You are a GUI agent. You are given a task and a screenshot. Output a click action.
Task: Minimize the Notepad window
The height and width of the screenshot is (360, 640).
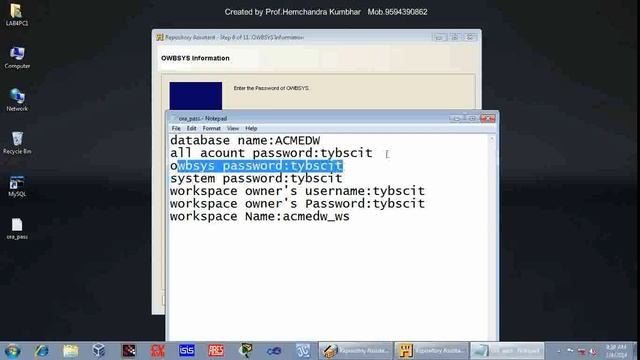[x=457, y=118]
